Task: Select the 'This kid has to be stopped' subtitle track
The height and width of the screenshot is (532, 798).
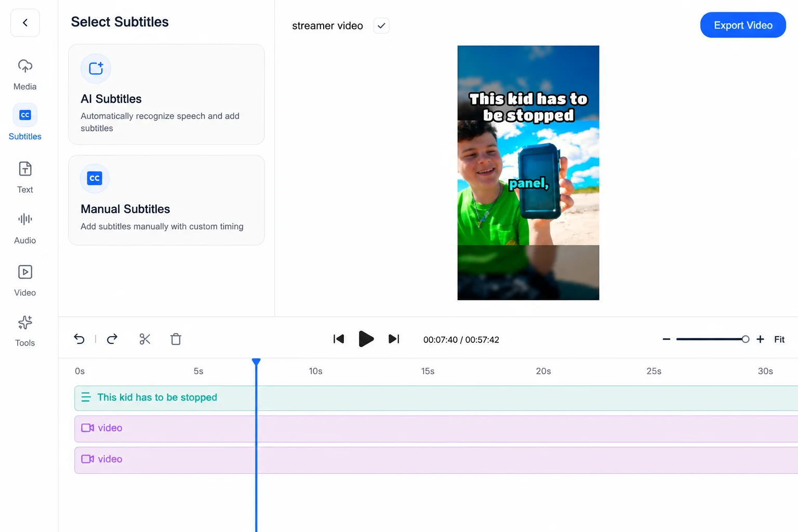Action: point(436,398)
